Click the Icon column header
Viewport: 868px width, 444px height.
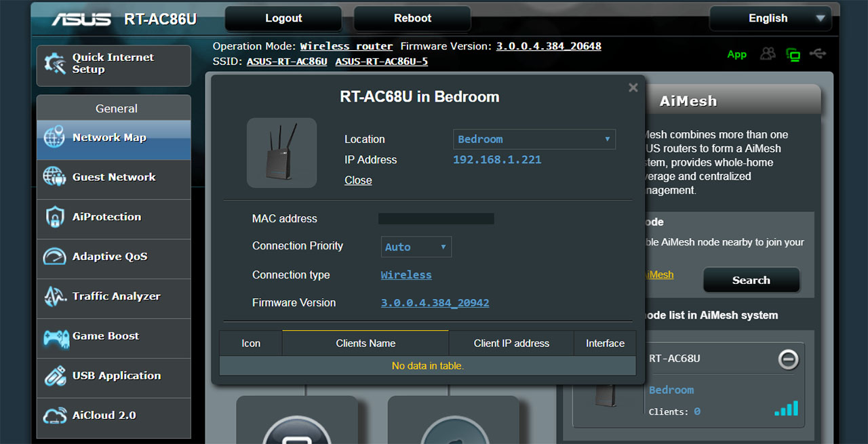251,343
